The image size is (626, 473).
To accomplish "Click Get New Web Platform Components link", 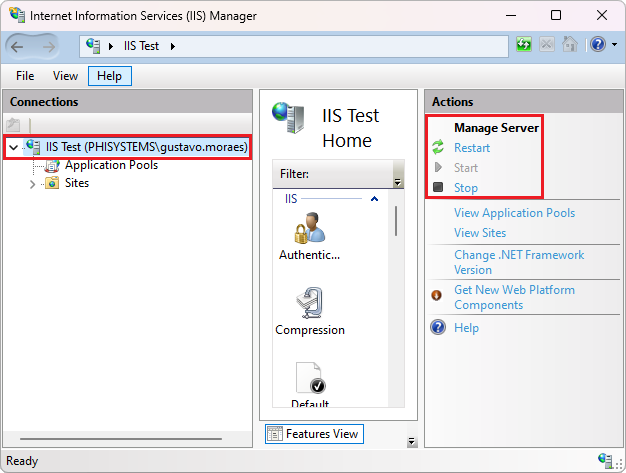I will click(515, 297).
